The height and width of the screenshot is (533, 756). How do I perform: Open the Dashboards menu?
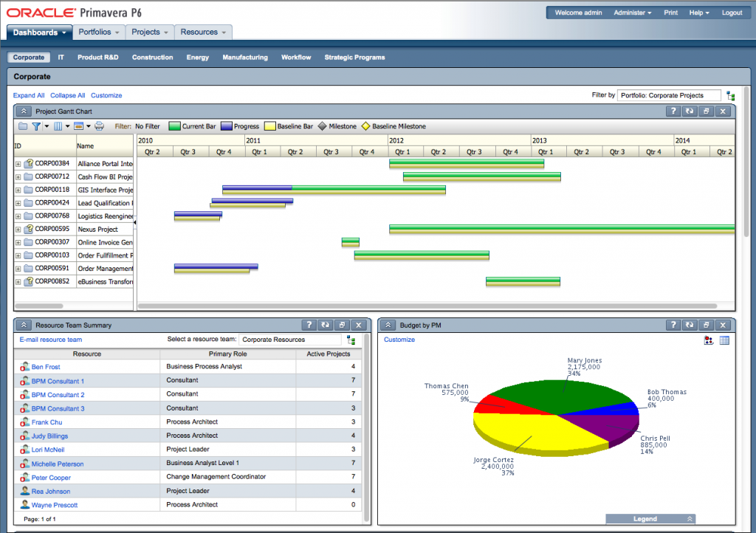click(x=38, y=32)
